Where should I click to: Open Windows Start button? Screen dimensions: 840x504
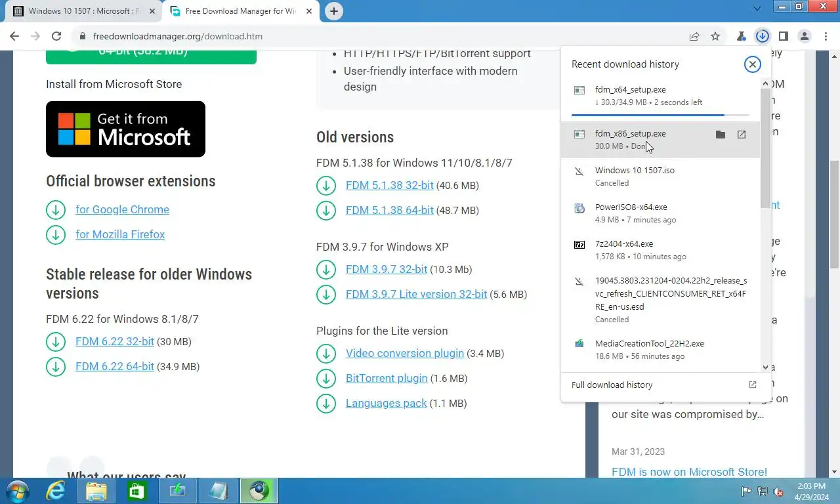pyautogui.click(x=16, y=491)
